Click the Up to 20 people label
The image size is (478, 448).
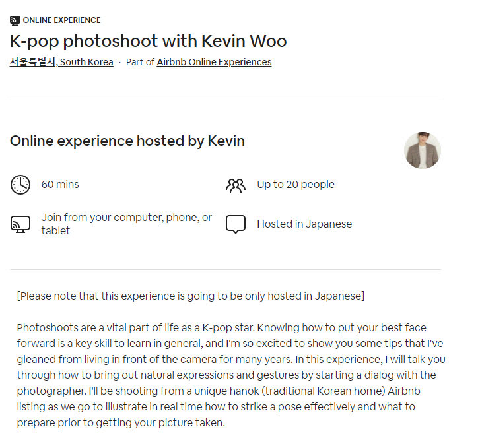click(296, 185)
